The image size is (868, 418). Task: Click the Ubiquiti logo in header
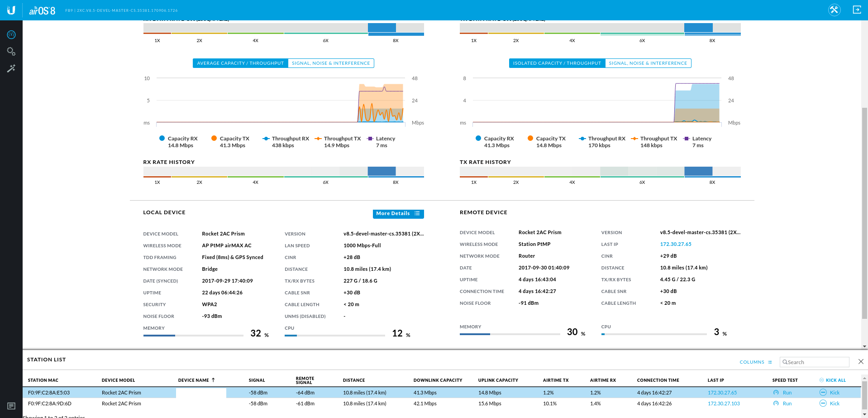pyautogui.click(x=11, y=10)
